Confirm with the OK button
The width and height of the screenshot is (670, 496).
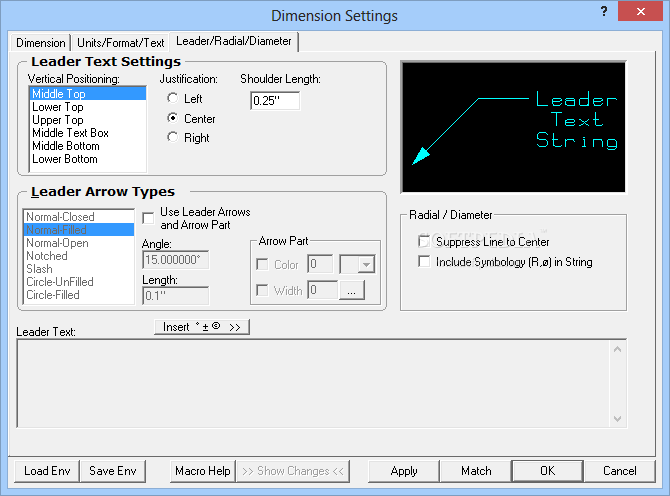[548, 471]
